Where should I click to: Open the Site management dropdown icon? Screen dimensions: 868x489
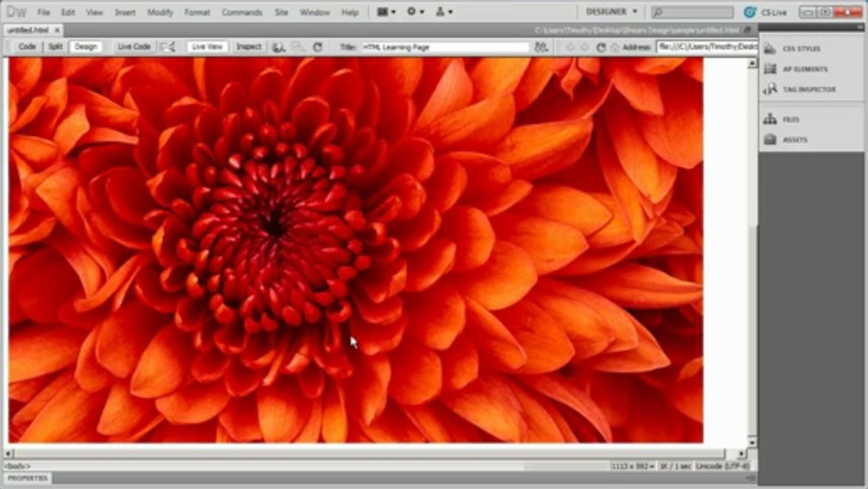pyautogui.click(x=444, y=12)
